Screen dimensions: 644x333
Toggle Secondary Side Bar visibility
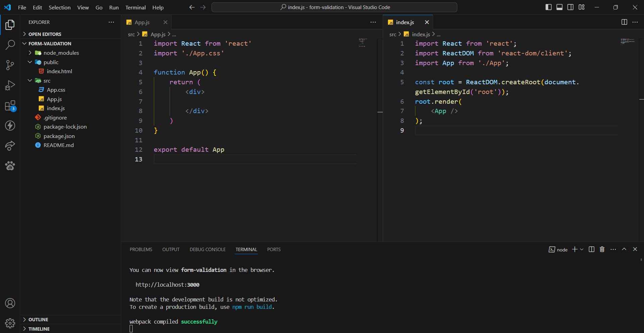(x=570, y=7)
